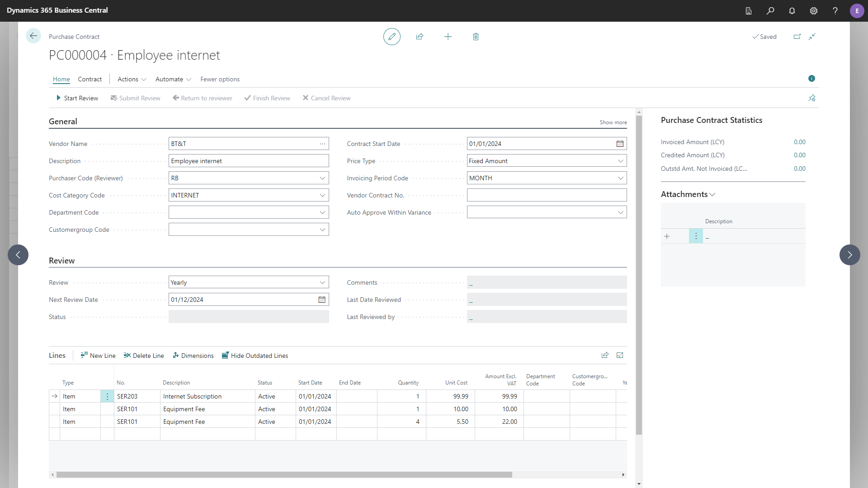Screen dimensions: 868x488
Task: Click the Outstd Amt. Not Invoiced value
Action: tap(799, 169)
